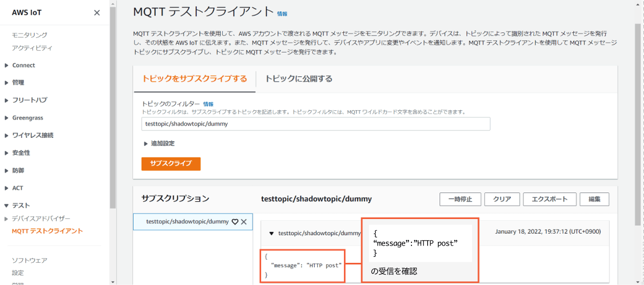
Task: Expand the 追加設定 section
Action: (x=160, y=144)
